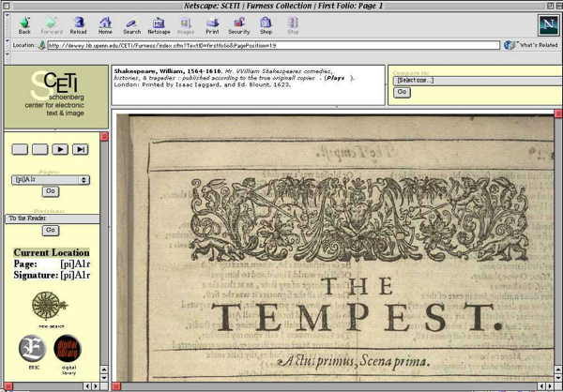This screenshot has width=563, height=392.
Task: Open the Home page icon
Action: (x=105, y=25)
